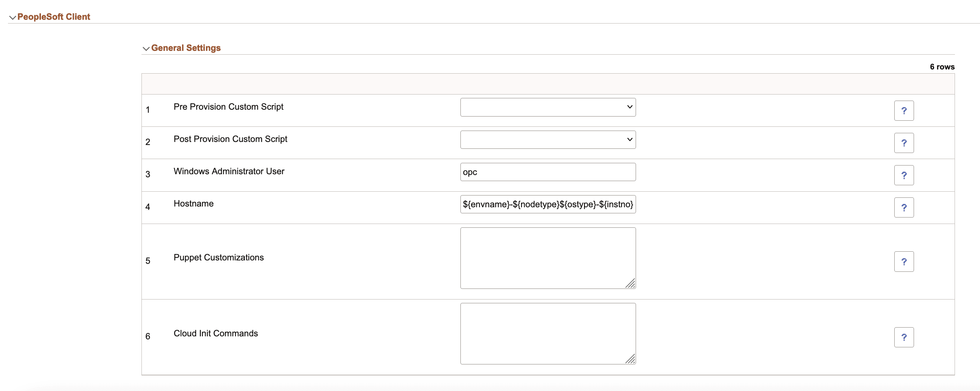Screen dimensions: 980x391
Task: Click inside the Cloud Init Commands text area
Action: point(548,333)
